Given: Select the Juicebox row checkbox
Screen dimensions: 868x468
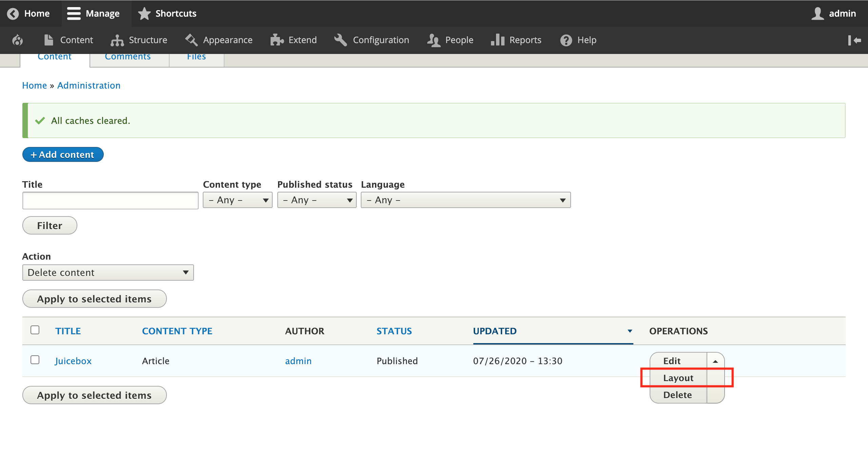Looking at the screenshot, I should (35, 360).
